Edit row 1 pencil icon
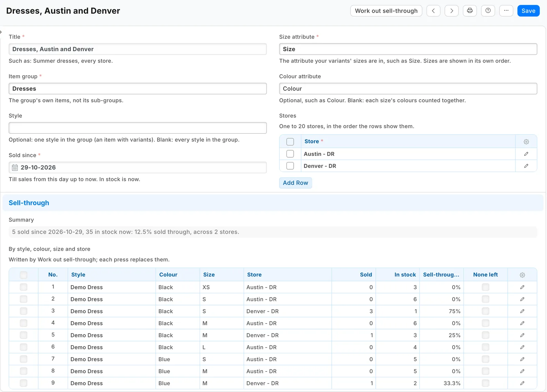This screenshot has height=392, width=547. tap(522, 287)
